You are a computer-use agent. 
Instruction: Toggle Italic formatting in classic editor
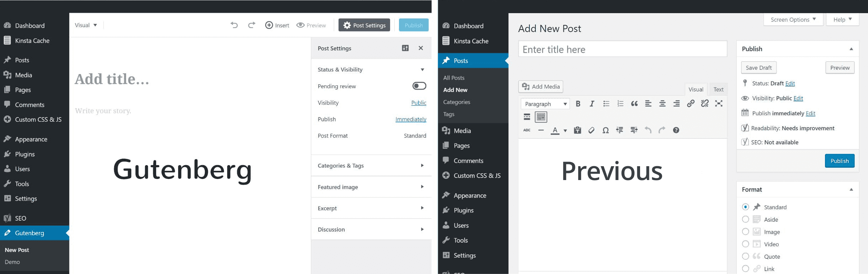pos(592,104)
